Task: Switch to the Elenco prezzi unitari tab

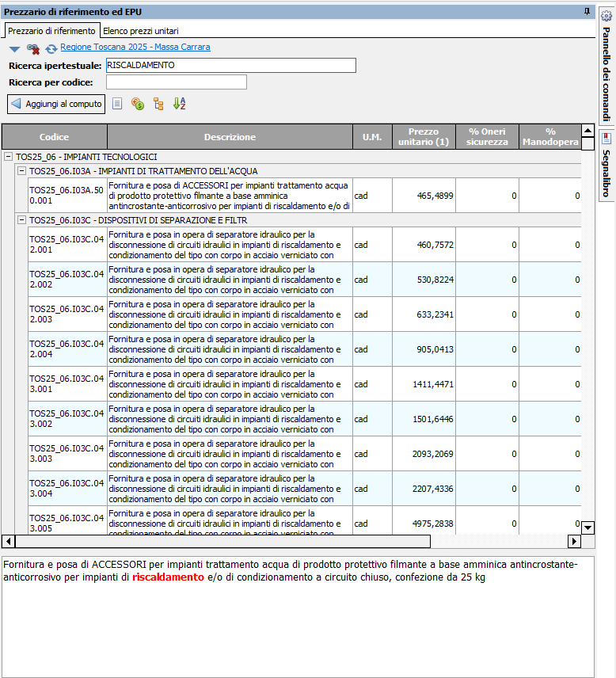Action: (x=140, y=31)
